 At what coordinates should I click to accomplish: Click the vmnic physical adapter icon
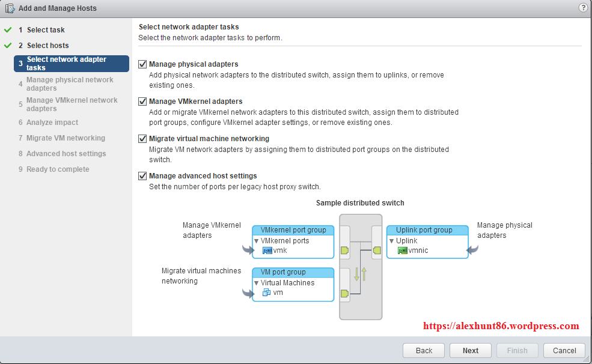click(402, 250)
